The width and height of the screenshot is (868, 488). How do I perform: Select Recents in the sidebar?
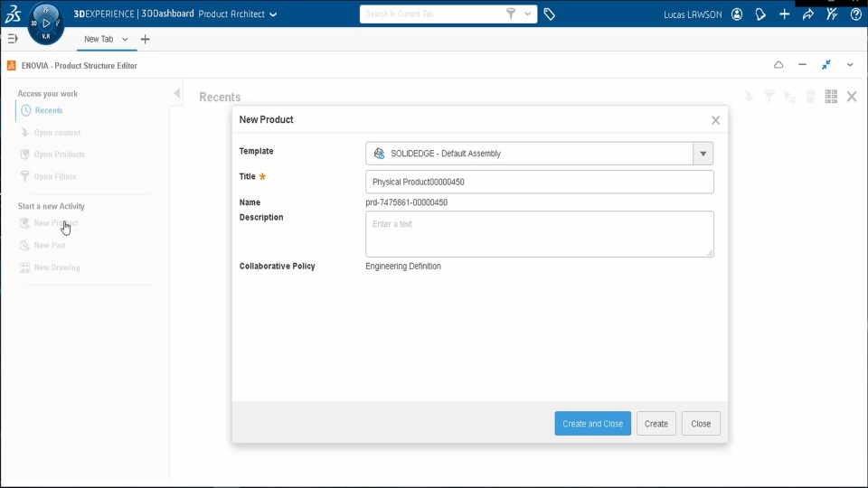coord(49,110)
